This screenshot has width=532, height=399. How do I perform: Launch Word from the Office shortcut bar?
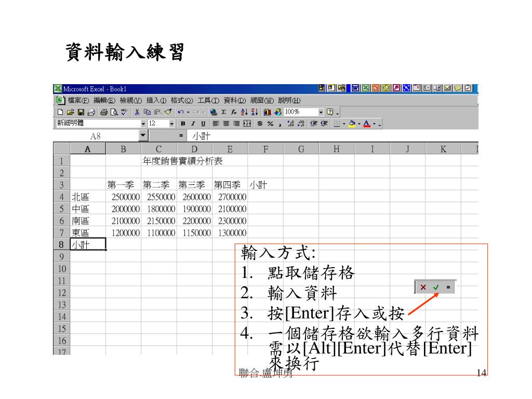tap(355, 88)
